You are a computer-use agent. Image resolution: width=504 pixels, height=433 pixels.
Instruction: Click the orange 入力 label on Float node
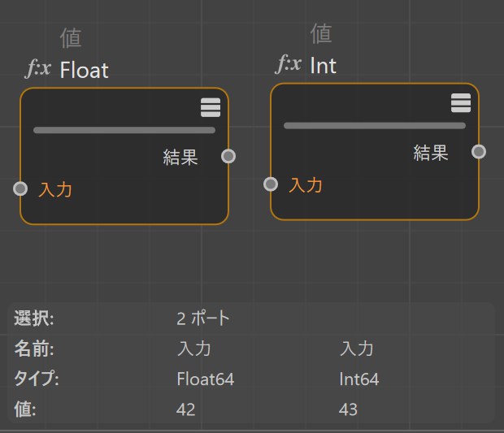click(x=55, y=189)
